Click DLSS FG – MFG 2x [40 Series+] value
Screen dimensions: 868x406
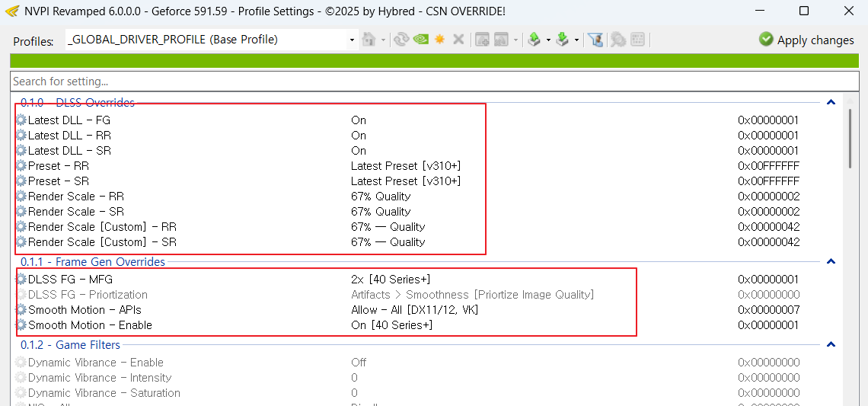coord(391,279)
